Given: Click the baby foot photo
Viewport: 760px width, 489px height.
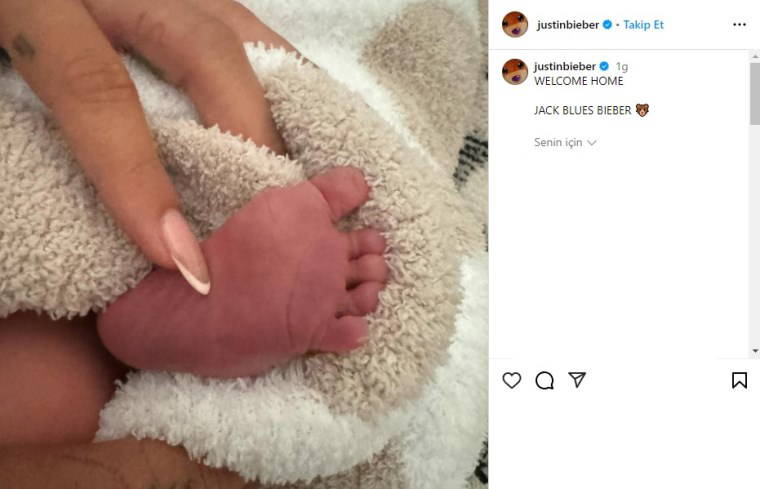Looking at the screenshot, I should pos(244,244).
